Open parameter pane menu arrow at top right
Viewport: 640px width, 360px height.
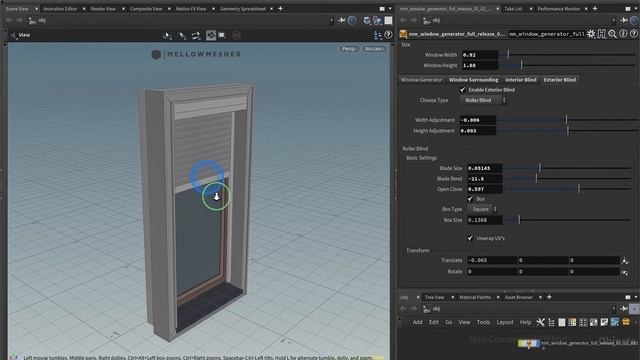pos(636,9)
